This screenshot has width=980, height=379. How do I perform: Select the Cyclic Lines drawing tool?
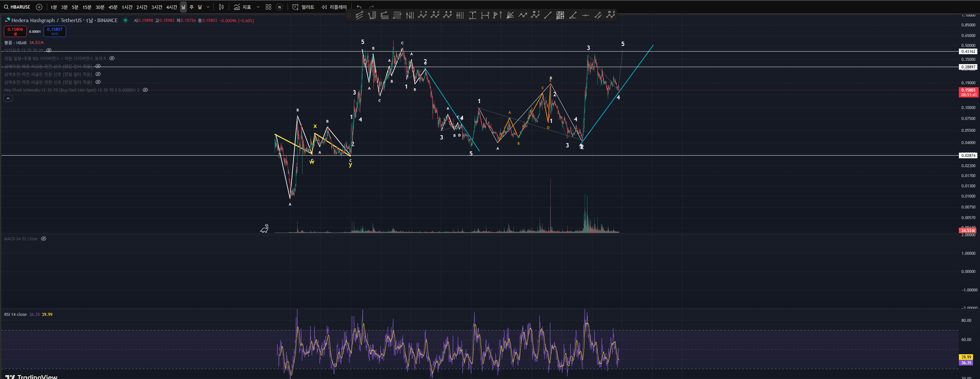coord(460,15)
